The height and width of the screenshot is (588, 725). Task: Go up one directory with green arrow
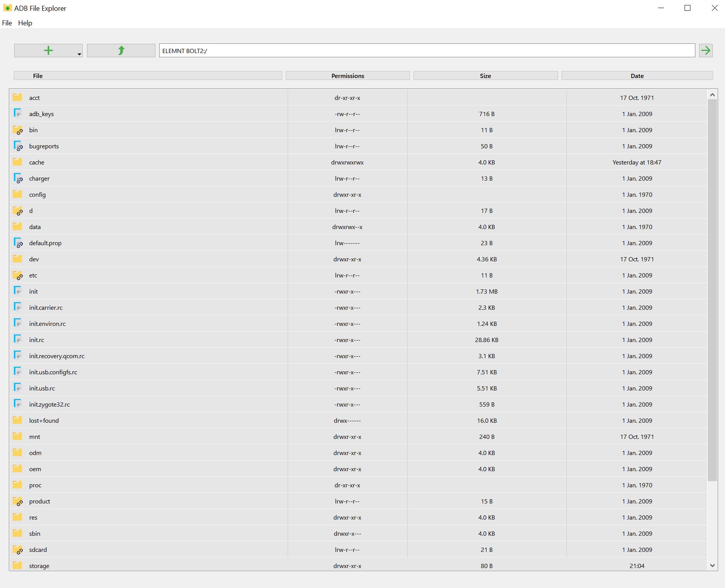pos(121,50)
